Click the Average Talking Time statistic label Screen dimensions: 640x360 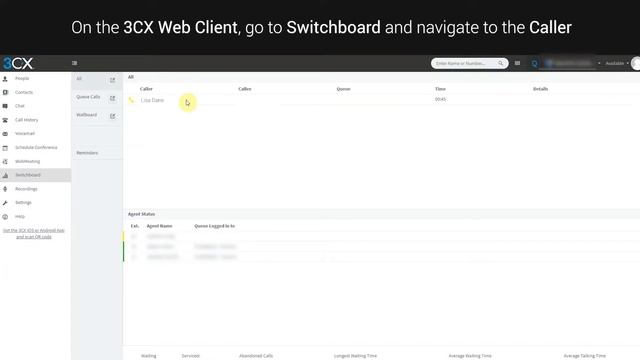pos(584,356)
